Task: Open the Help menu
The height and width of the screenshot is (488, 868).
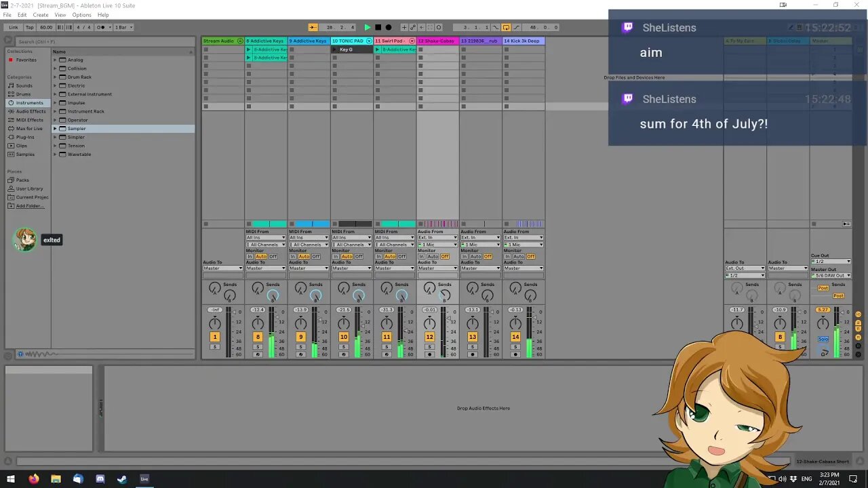Action: pyautogui.click(x=103, y=15)
